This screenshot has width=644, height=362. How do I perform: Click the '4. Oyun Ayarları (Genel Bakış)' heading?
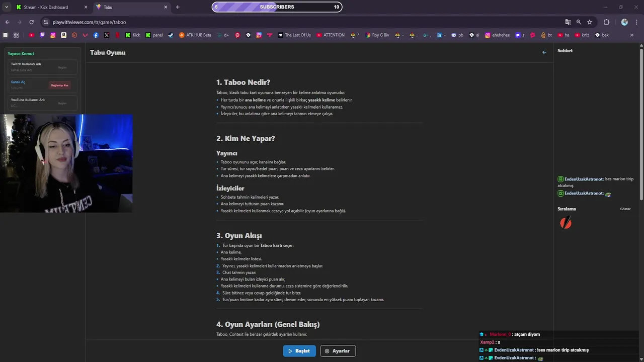[268, 324]
